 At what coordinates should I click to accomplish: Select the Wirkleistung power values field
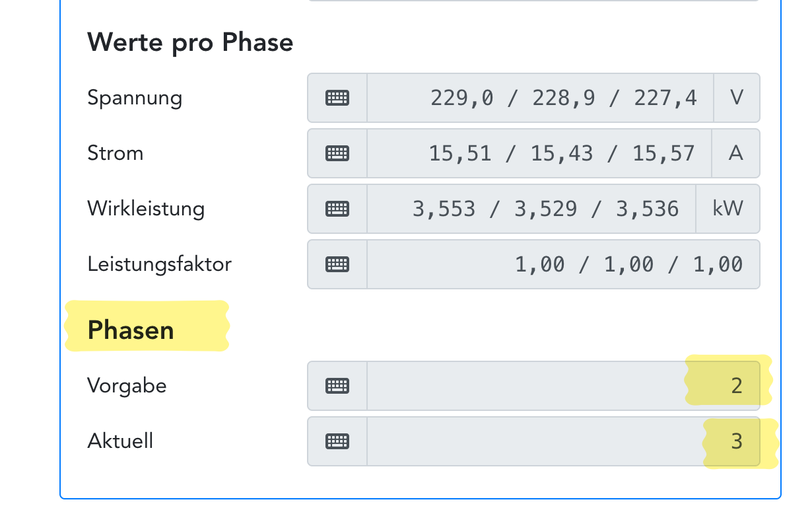(x=531, y=209)
